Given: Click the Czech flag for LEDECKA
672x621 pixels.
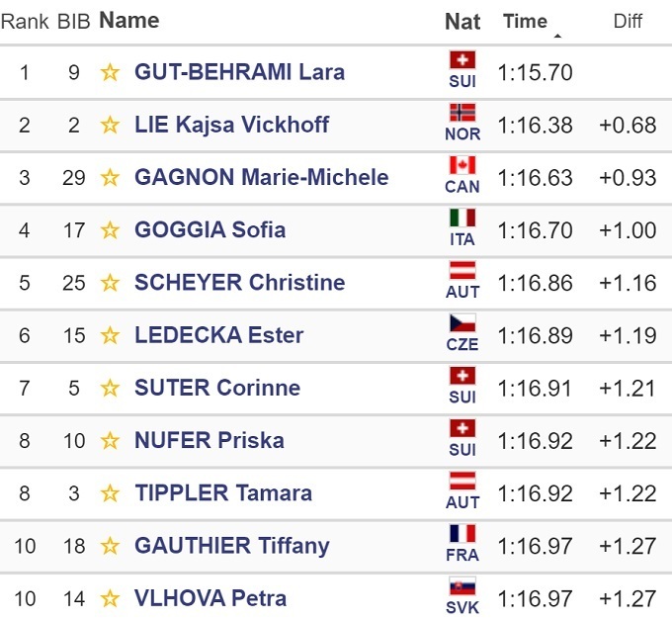Looking at the screenshot, I should pyautogui.click(x=462, y=323).
